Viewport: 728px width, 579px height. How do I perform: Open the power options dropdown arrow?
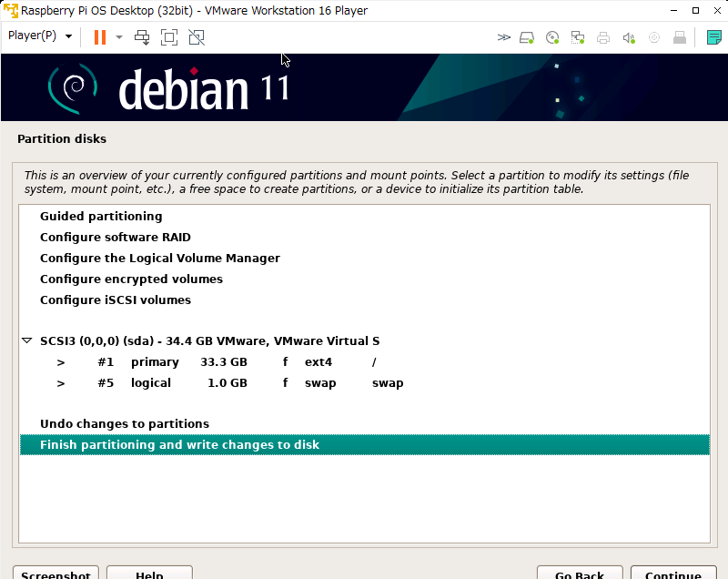point(119,37)
